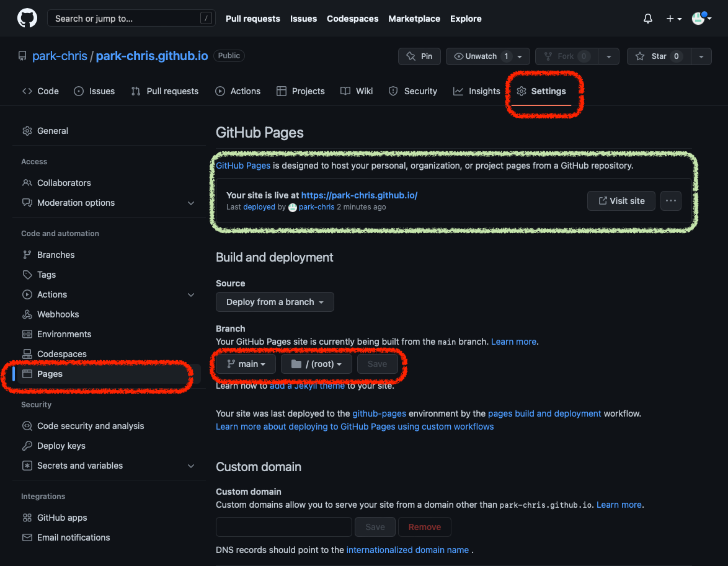Open the / (root) folder selector
The height and width of the screenshot is (566, 728).
pyautogui.click(x=316, y=364)
